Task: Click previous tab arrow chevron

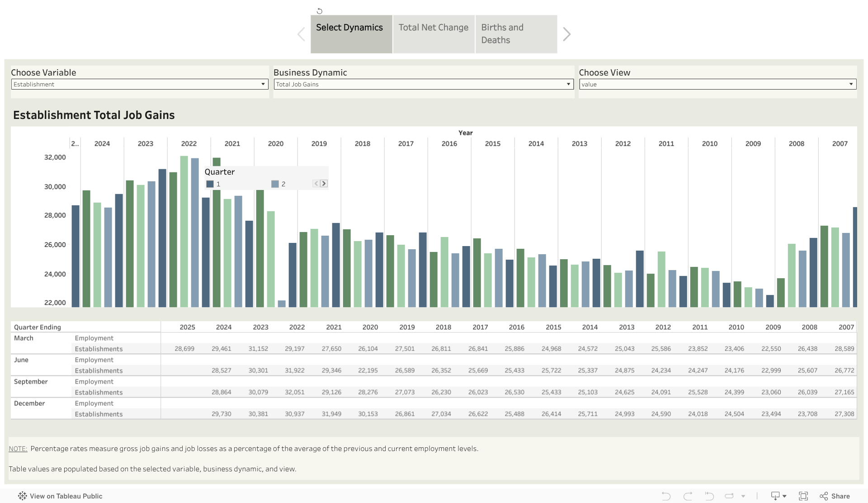Action: pos(301,34)
